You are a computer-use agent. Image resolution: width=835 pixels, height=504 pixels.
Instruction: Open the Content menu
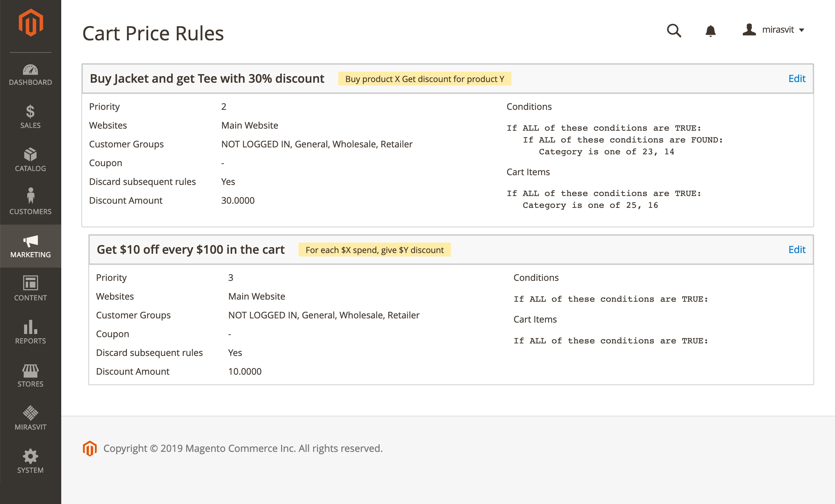coord(31,288)
